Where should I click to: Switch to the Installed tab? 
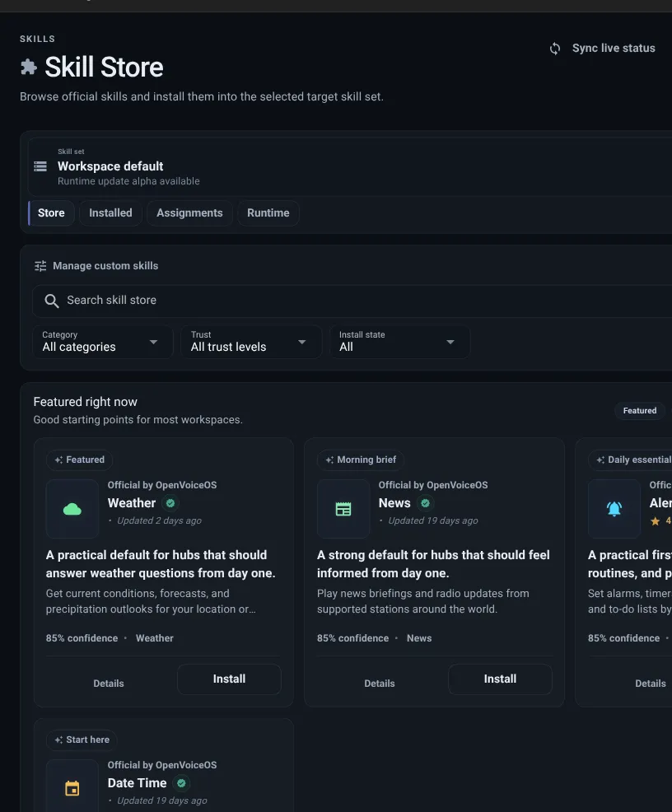tap(110, 212)
